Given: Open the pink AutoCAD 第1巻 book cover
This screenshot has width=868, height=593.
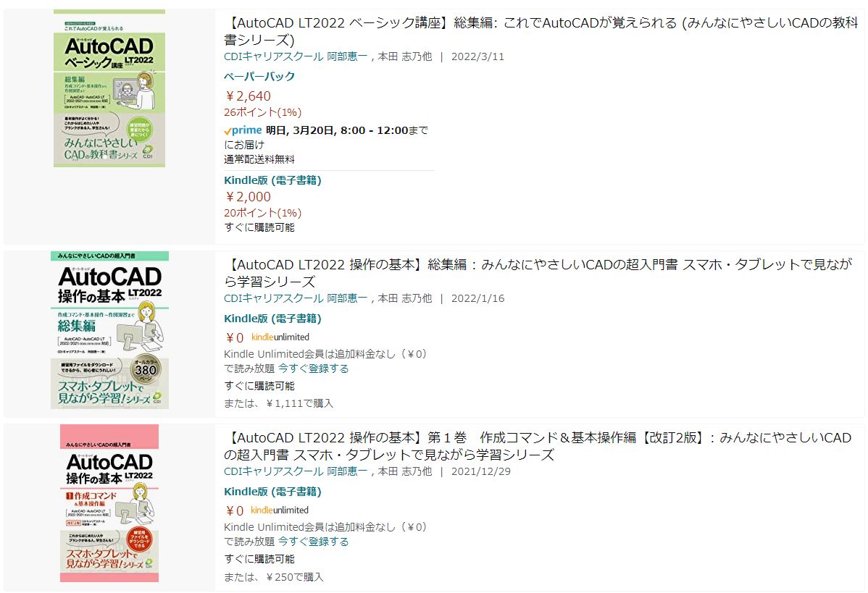Looking at the screenshot, I should click(x=109, y=502).
